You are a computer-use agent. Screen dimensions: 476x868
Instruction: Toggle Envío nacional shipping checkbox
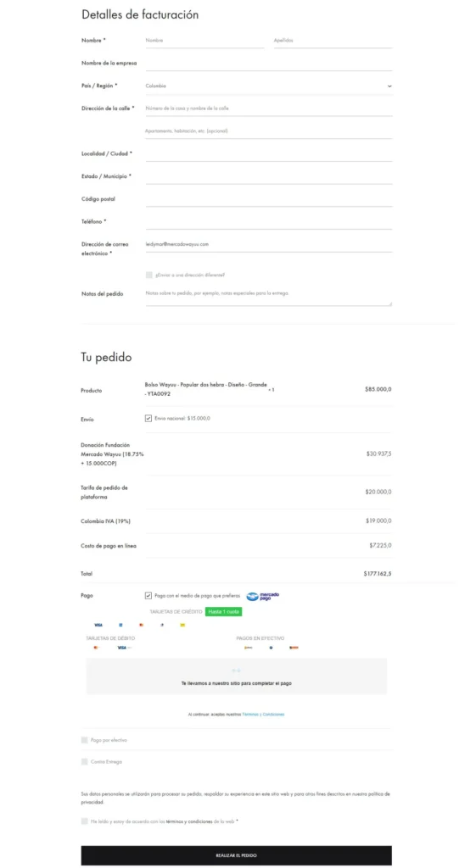148,419
